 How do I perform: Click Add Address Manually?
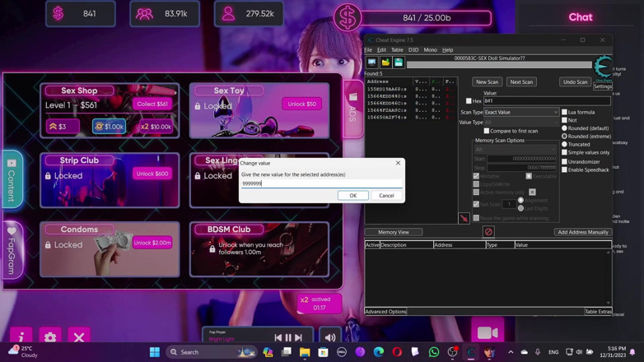583,232
